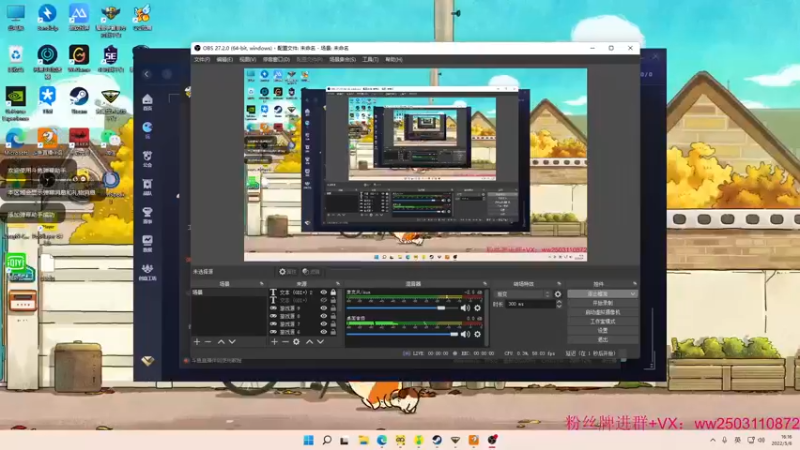Open the 停靠窗口(D) menu in OBS

(276, 60)
